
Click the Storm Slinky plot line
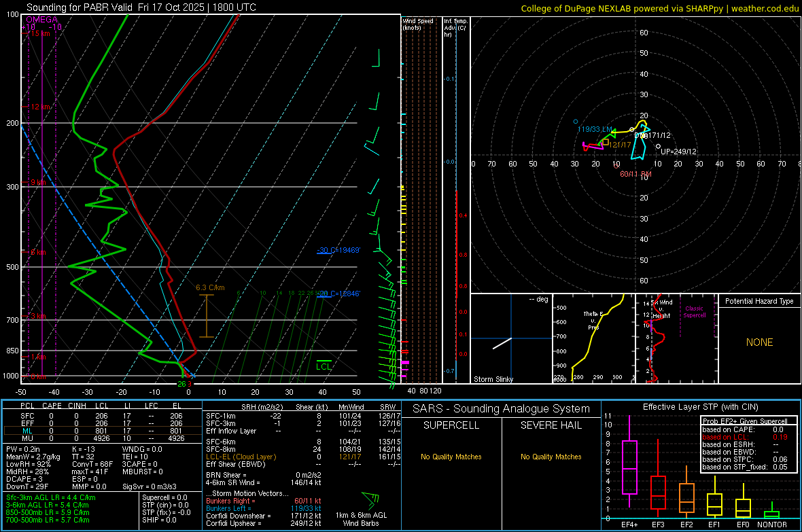pos(502,343)
